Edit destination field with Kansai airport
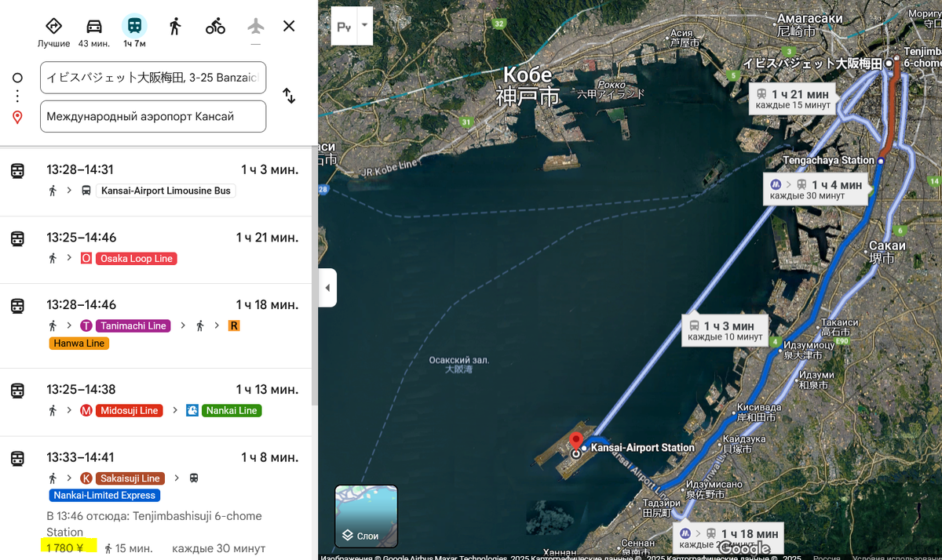The height and width of the screenshot is (560, 942). 153,116
